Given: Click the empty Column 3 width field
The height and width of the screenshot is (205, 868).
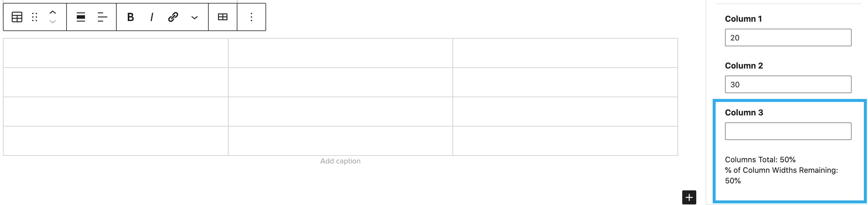Looking at the screenshot, I should tap(788, 131).
